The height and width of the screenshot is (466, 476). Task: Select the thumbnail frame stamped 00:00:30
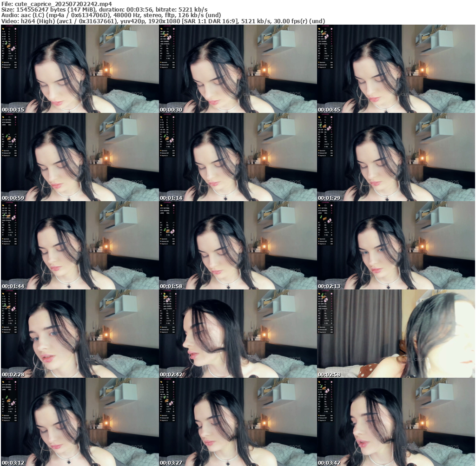coord(238,69)
